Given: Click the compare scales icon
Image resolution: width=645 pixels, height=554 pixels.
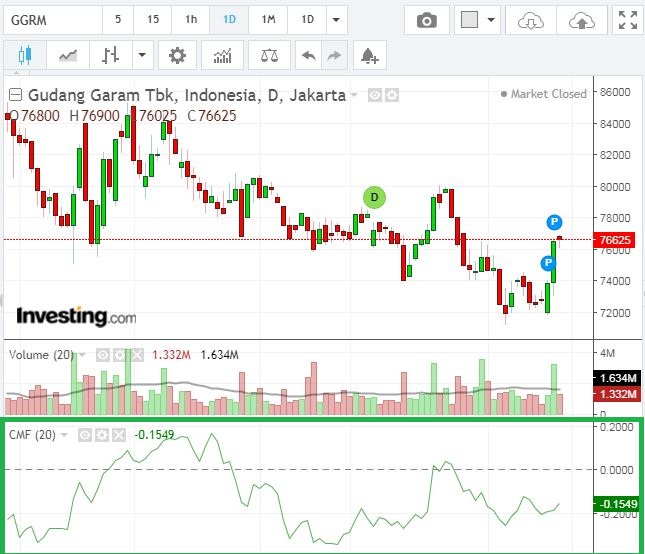Looking at the screenshot, I should click(269, 55).
